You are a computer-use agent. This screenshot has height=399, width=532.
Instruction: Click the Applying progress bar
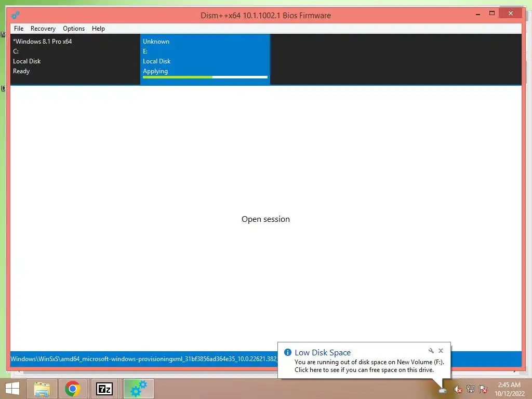205,77
